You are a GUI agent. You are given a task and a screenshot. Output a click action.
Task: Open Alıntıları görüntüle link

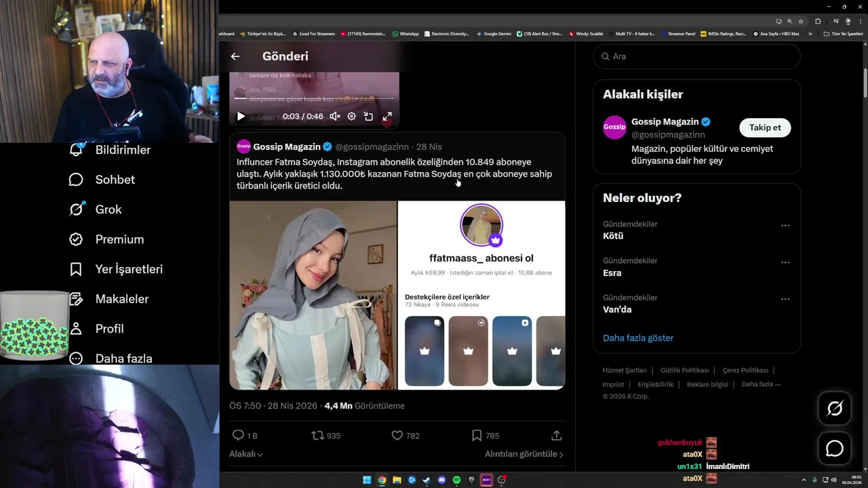(524, 454)
